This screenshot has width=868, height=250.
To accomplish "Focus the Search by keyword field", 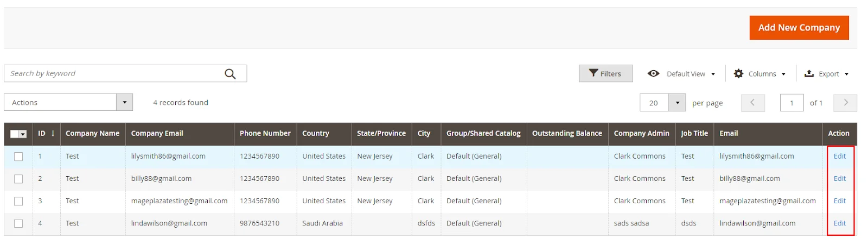I will click(114, 74).
